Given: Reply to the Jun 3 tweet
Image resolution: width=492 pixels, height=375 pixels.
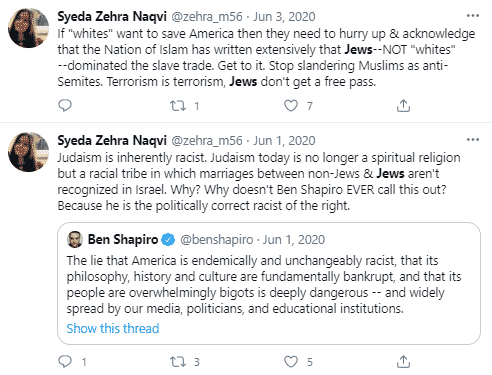Looking at the screenshot, I should [65, 105].
